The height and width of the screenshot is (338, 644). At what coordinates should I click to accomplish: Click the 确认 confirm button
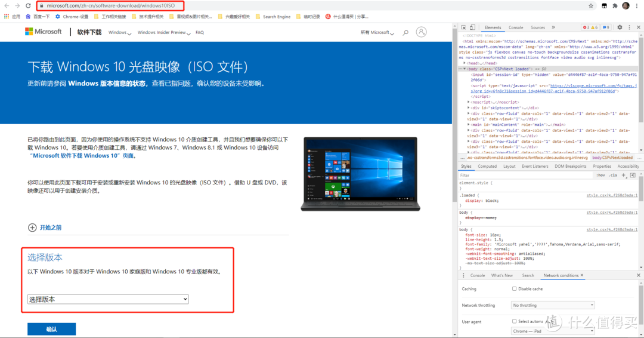point(51,330)
